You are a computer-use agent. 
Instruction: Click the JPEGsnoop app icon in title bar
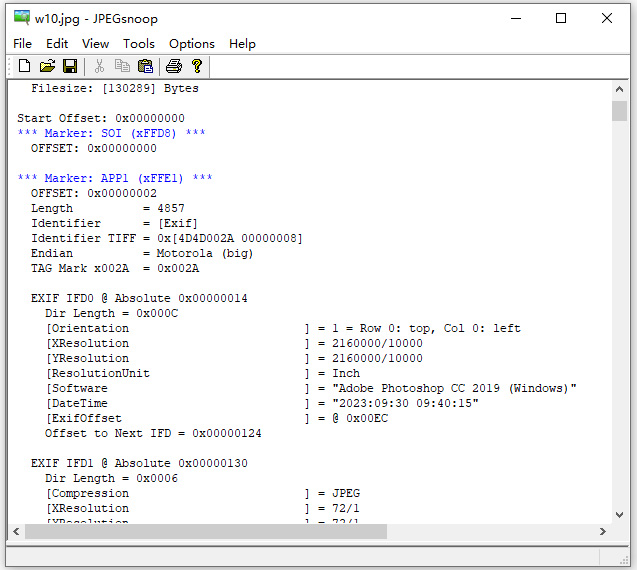pyautogui.click(x=22, y=18)
